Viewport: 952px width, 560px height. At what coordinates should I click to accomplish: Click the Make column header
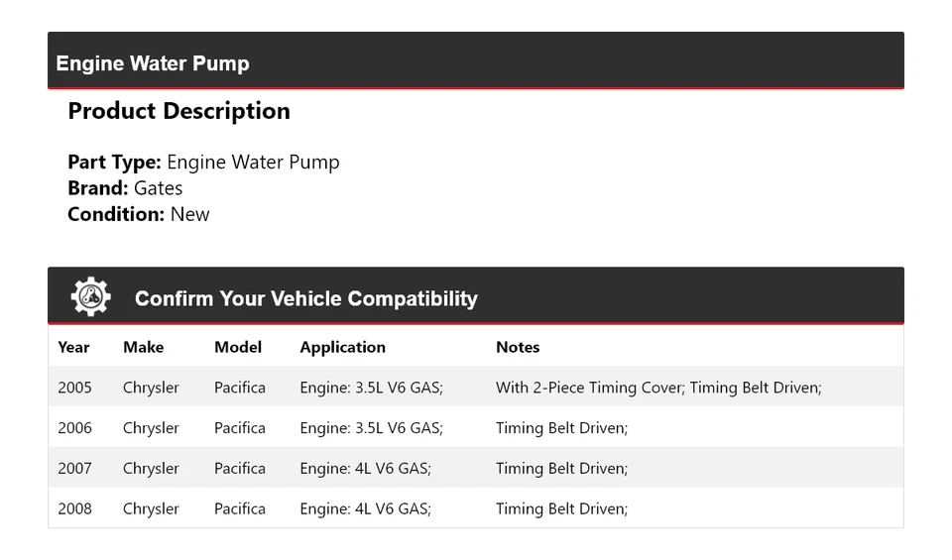pos(143,347)
